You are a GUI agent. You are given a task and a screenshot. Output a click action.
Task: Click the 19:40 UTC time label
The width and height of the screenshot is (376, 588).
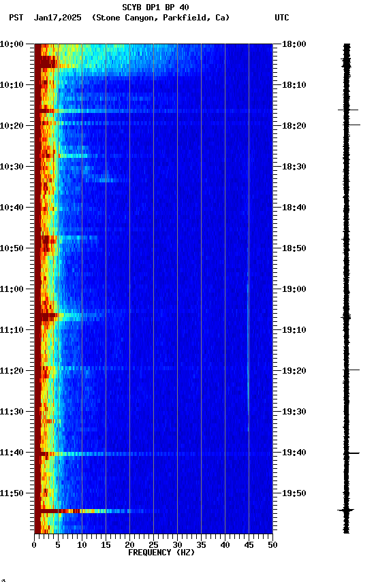pos(294,453)
